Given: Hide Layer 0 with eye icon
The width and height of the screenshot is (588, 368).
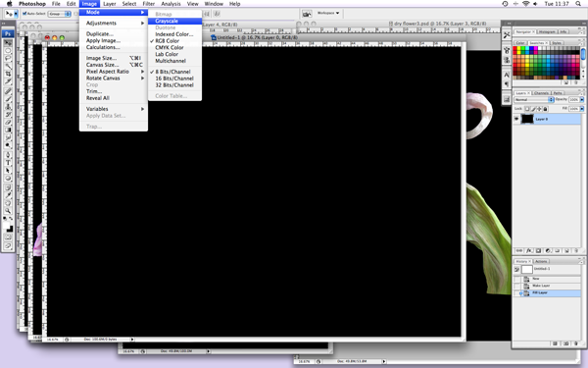Looking at the screenshot, I should pyautogui.click(x=516, y=119).
